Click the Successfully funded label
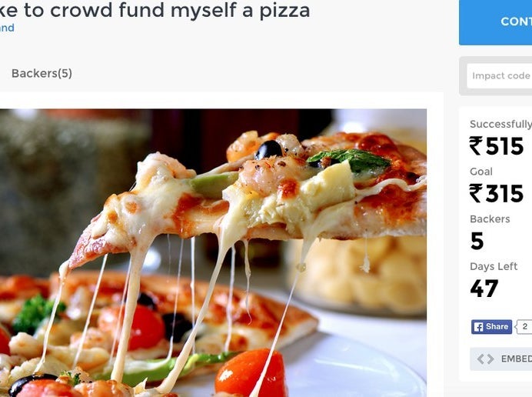Viewport: 532px width, 397px height. [500, 125]
